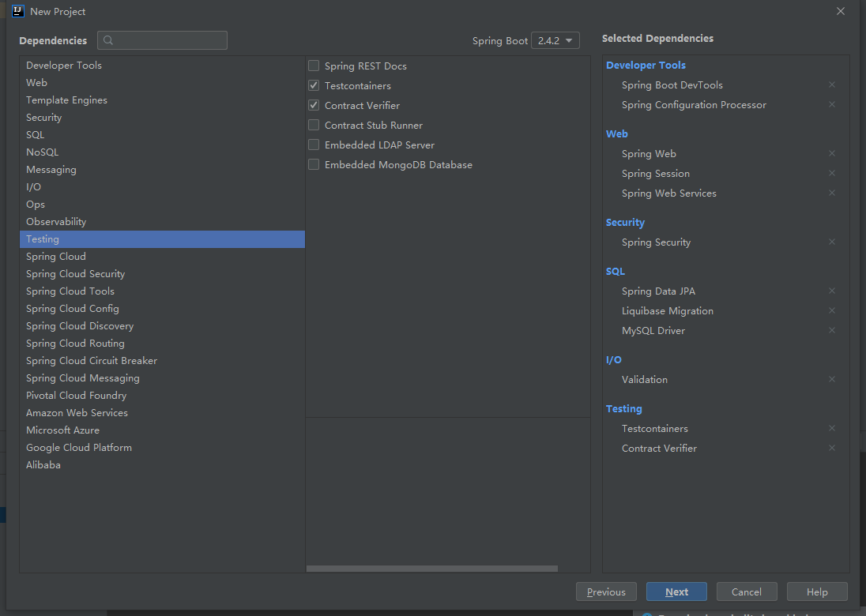Screen dimensions: 866x616
Task: Uncheck the Contract Verifier checkbox
Action: [314, 105]
